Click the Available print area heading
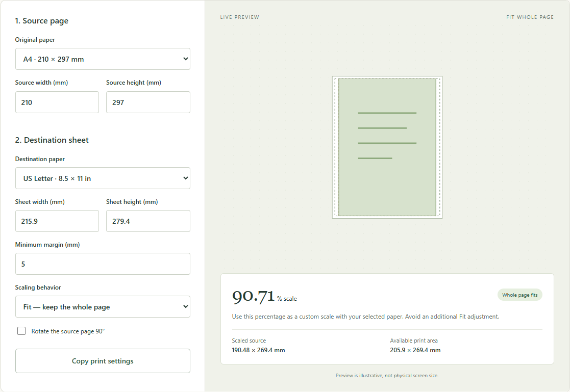 (414, 341)
